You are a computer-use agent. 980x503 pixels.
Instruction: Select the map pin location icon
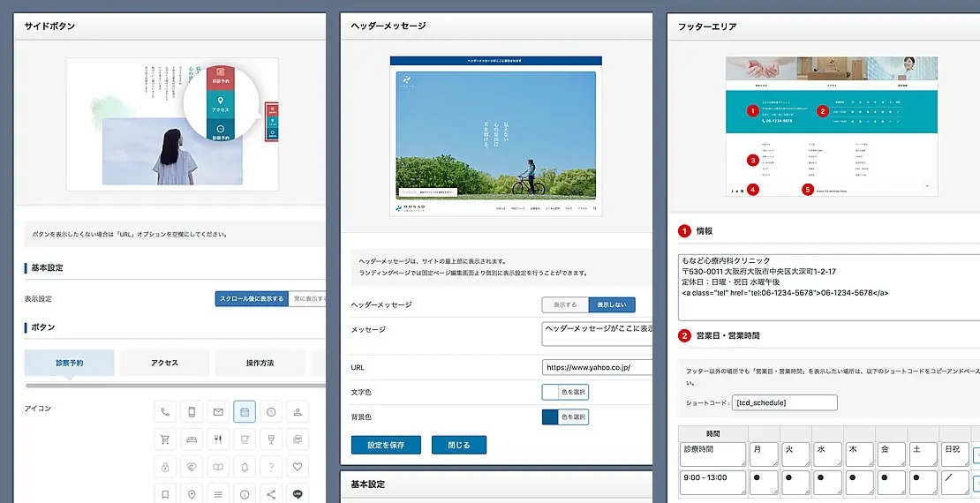191,494
